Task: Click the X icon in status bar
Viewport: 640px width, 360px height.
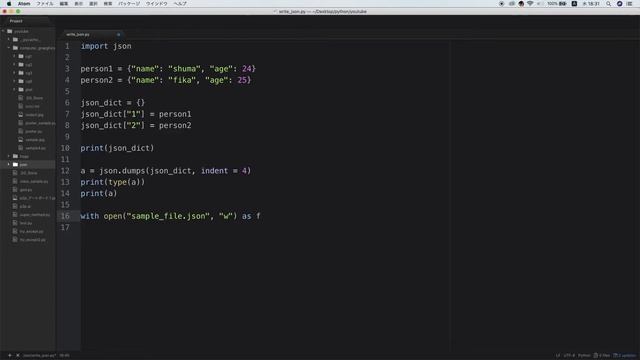Action: pyautogui.click(x=18, y=356)
